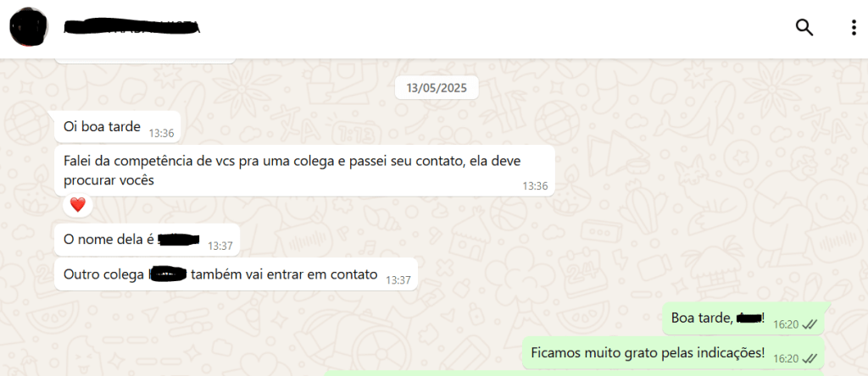Click the "Falei da competência de vcs" message
868x376 pixels.
304,171
